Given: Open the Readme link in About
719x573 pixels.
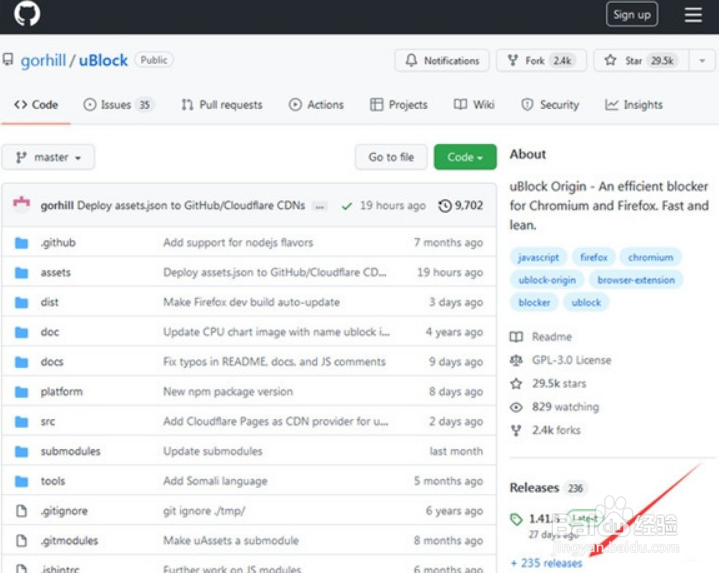Looking at the screenshot, I should [x=541, y=337].
